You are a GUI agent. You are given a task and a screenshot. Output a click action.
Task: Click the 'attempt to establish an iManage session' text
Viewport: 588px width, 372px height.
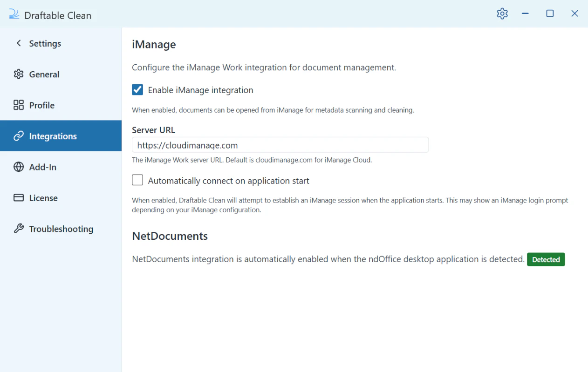tap(350, 205)
